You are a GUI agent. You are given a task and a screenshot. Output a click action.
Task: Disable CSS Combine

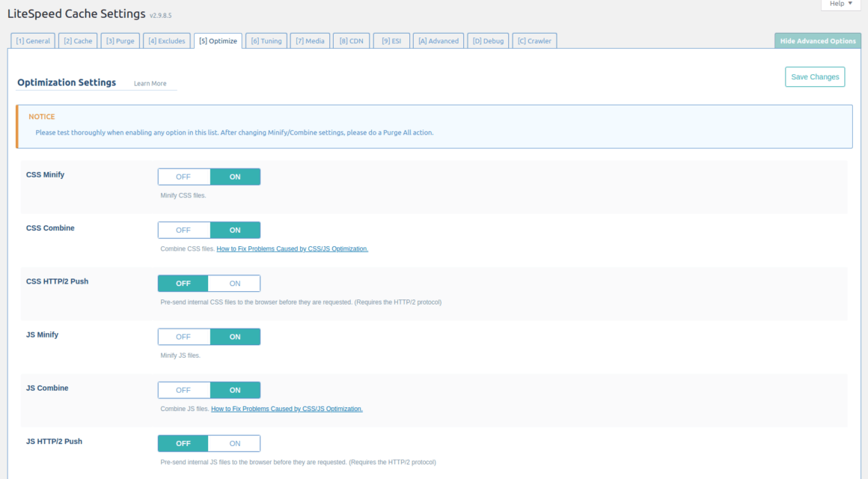(184, 230)
